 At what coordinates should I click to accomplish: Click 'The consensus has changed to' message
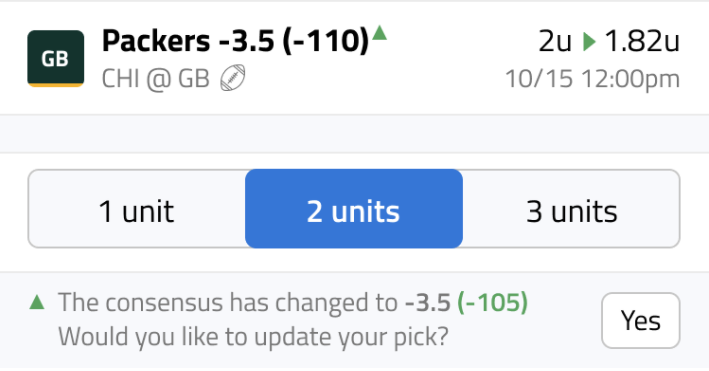click(228, 302)
